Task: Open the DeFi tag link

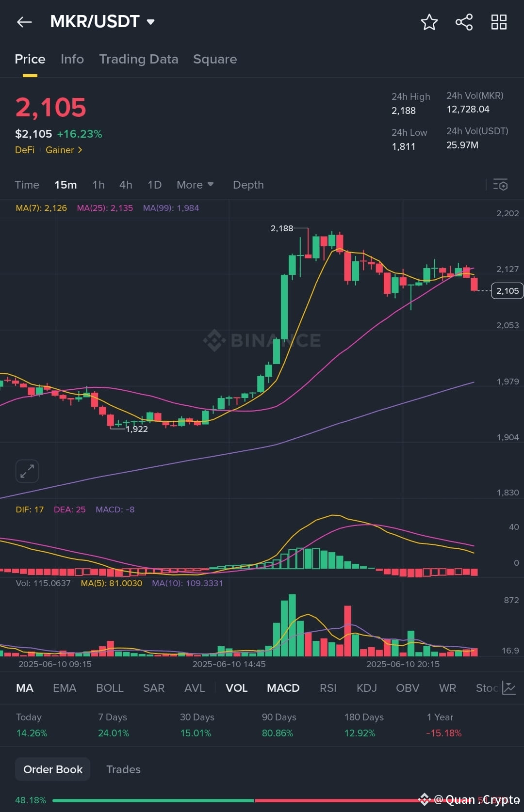Action: point(25,150)
